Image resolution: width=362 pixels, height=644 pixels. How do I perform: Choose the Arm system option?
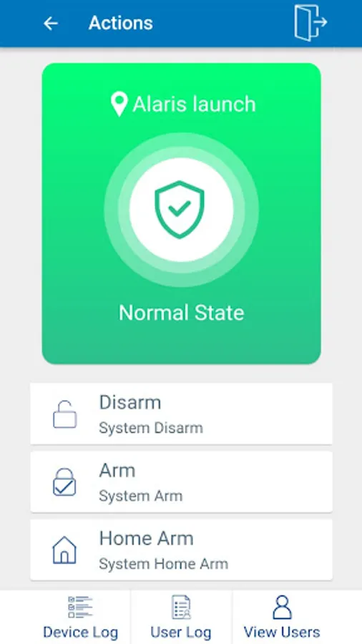[x=181, y=482]
